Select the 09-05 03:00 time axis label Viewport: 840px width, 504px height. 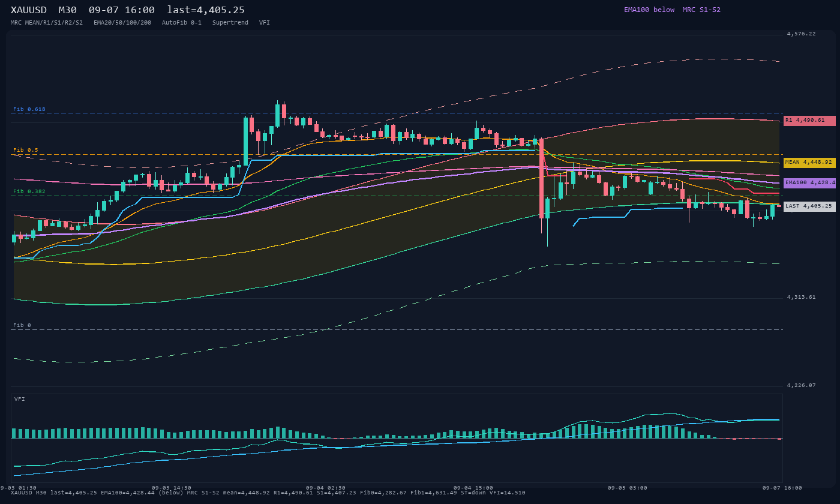[x=628, y=488]
